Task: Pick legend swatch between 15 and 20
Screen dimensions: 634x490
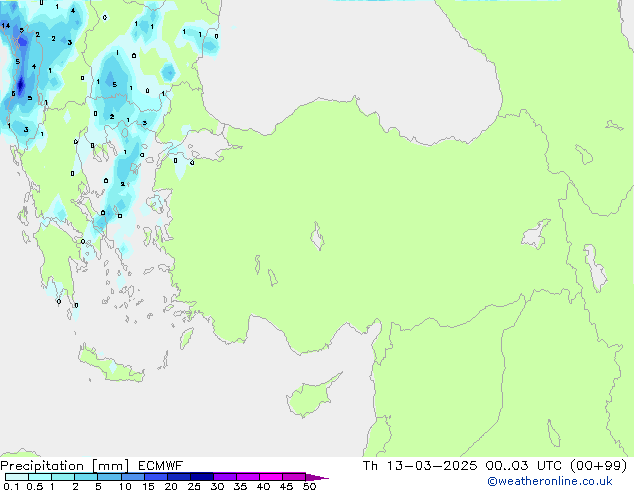Action: point(156,477)
